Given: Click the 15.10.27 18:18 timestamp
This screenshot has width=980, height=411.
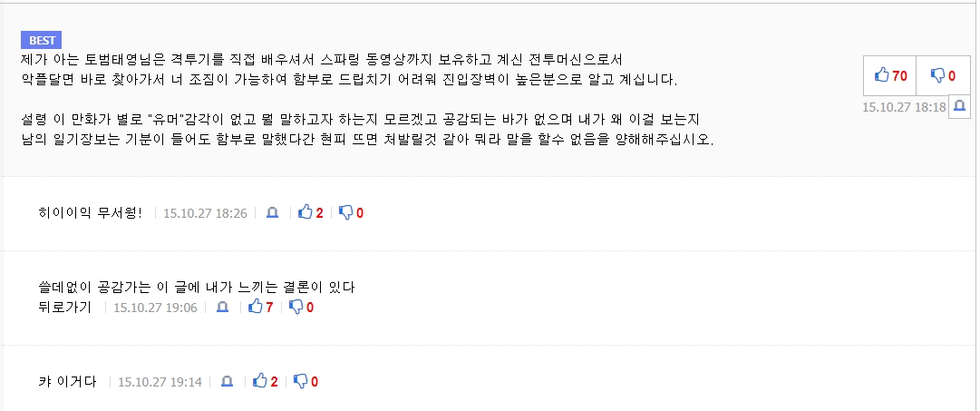Looking at the screenshot, I should (x=905, y=107).
